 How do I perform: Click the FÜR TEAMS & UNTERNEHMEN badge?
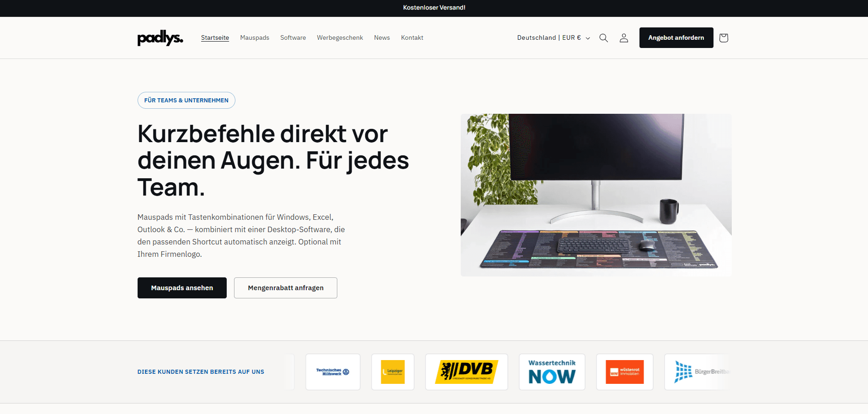tap(186, 101)
